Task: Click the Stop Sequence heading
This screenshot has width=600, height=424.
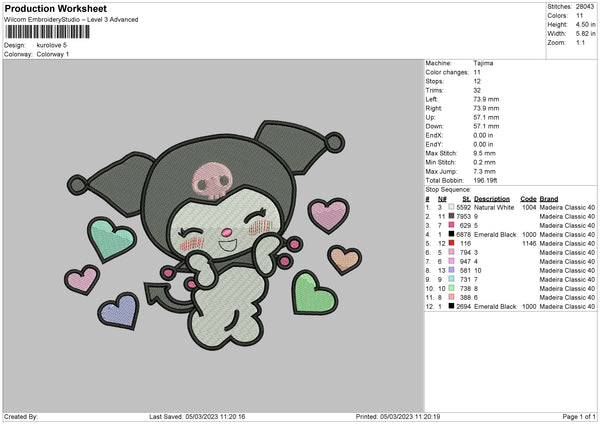Action: pos(448,189)
